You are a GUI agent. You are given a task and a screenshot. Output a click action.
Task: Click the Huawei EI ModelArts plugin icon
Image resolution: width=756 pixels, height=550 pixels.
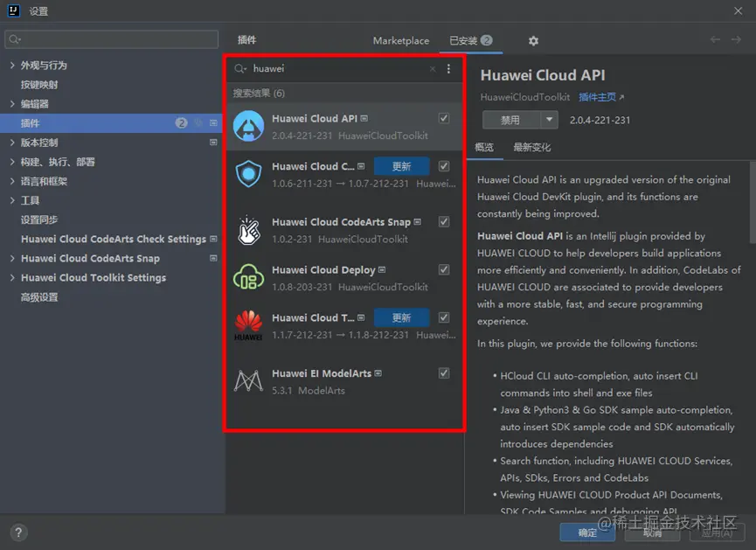tap(248, 380)
